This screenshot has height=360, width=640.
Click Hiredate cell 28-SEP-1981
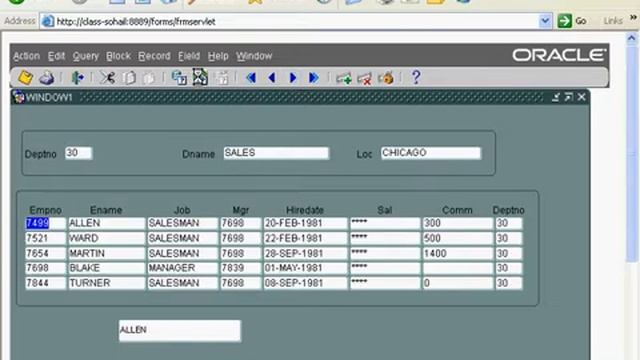(305, 253)
